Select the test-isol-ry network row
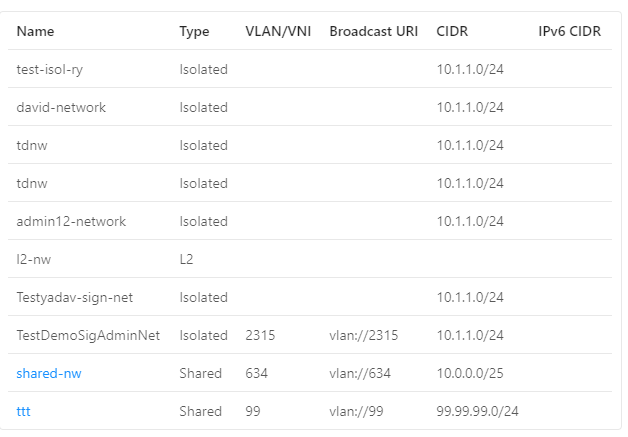This screenshot has width=628, height=437. [x=310, y=69]
